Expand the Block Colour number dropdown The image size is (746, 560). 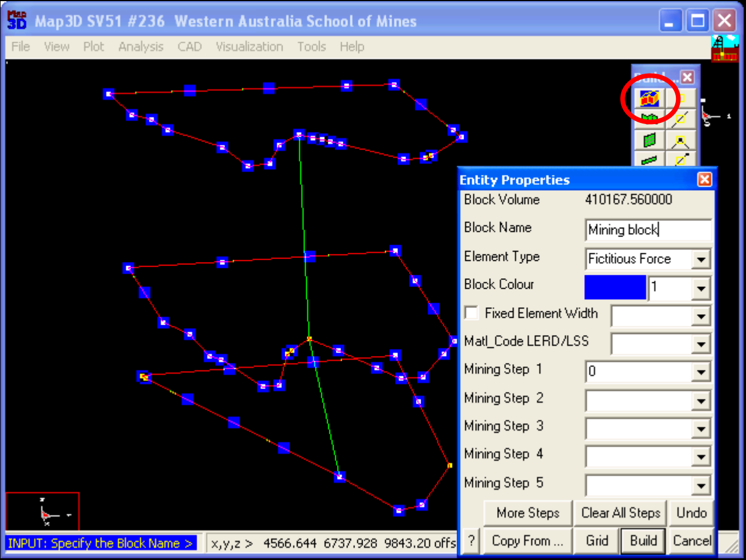pos(701,288)
